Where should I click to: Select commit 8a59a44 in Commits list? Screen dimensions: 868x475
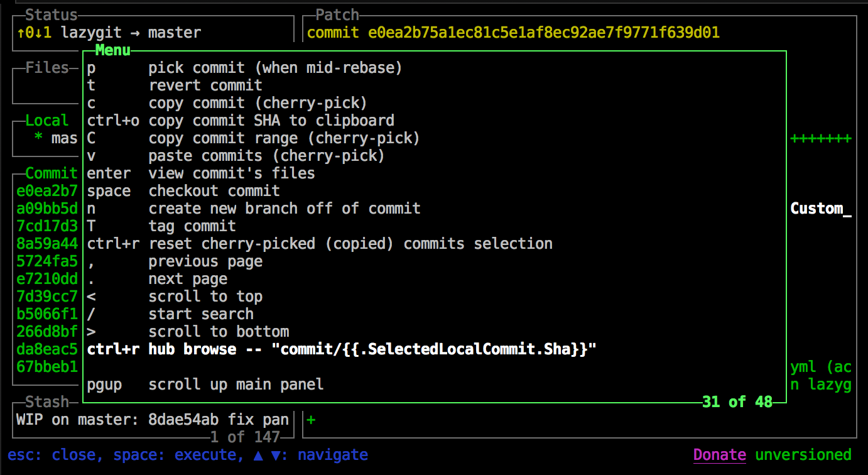pyautogui.click(x=48, y=243)
